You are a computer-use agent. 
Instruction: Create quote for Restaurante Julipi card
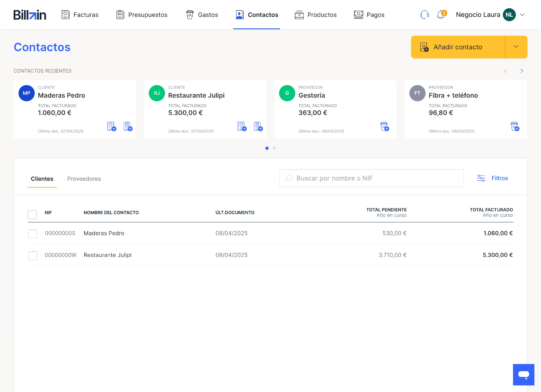coord(258,126)
